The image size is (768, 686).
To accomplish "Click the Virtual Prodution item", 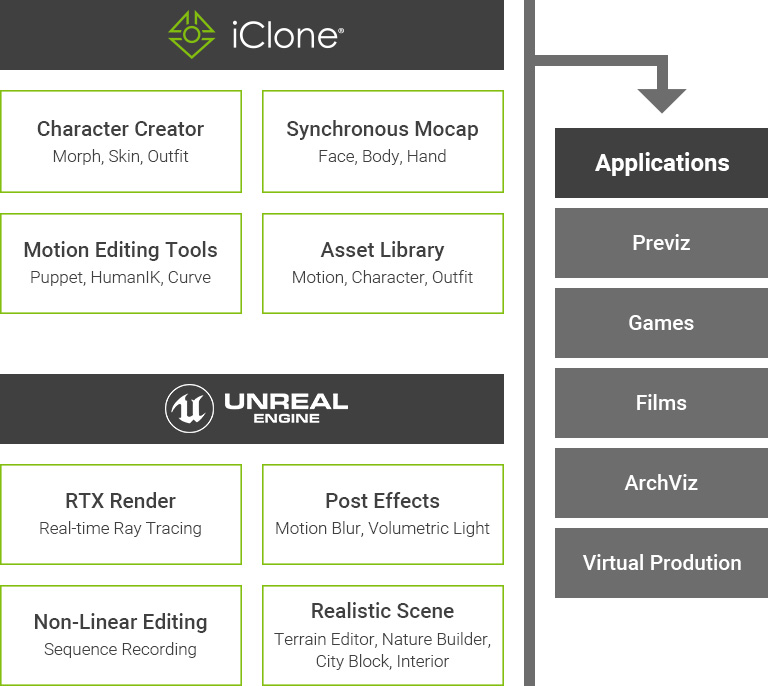I will point(661,563).
